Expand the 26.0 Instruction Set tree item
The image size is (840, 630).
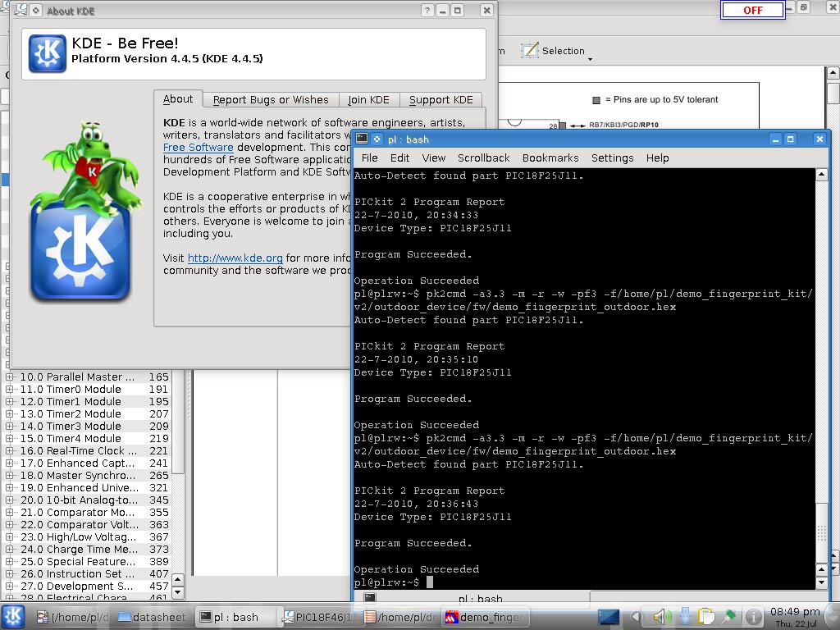coord(11,574)
